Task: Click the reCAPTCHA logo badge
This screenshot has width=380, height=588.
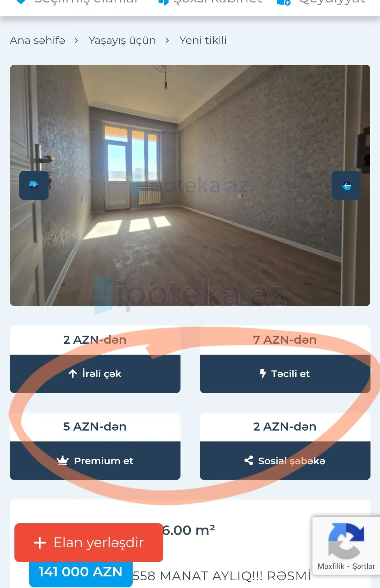Action: click(346, 541)
